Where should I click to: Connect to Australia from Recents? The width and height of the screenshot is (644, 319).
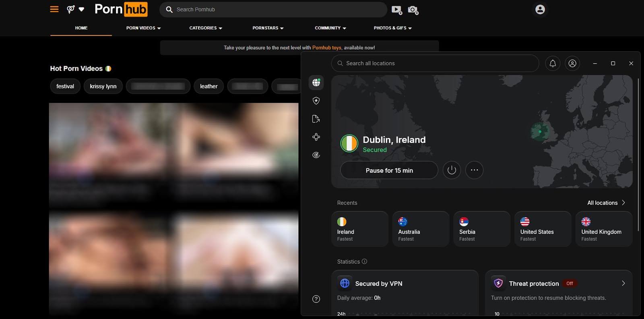coord(421,229)
